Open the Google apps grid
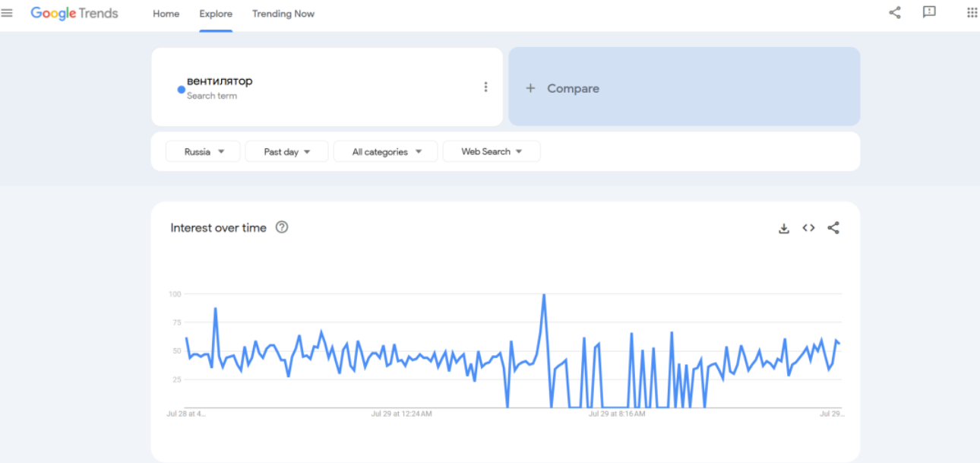Viewport: 980px width, 463px height. tap(972, 12)
